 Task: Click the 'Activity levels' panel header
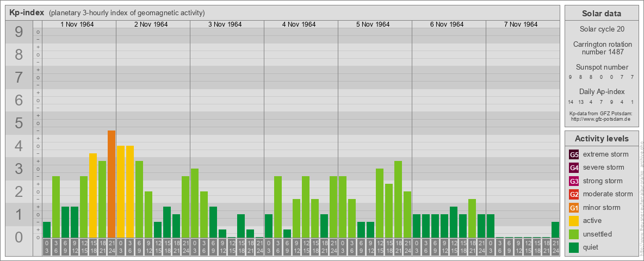[x=602, y=139]
